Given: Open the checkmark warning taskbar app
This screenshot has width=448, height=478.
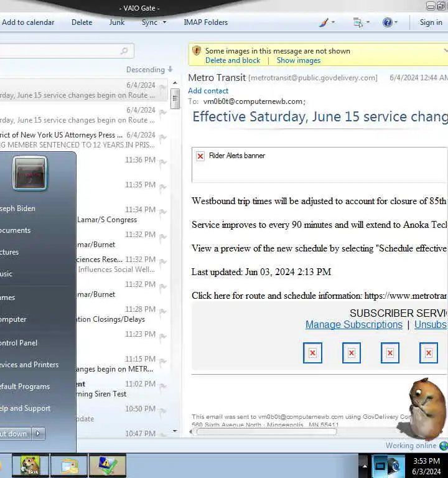Looking at the screenshot, I should [x=108, y=465].
